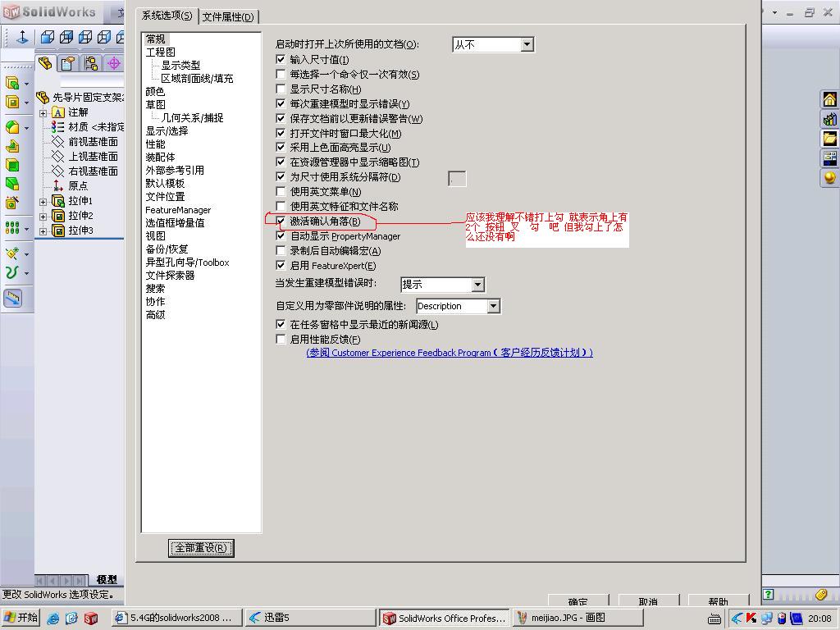Open the File Explorer folder icon in task pane
The height and width of the screenshot is (630, 840).
830,138
